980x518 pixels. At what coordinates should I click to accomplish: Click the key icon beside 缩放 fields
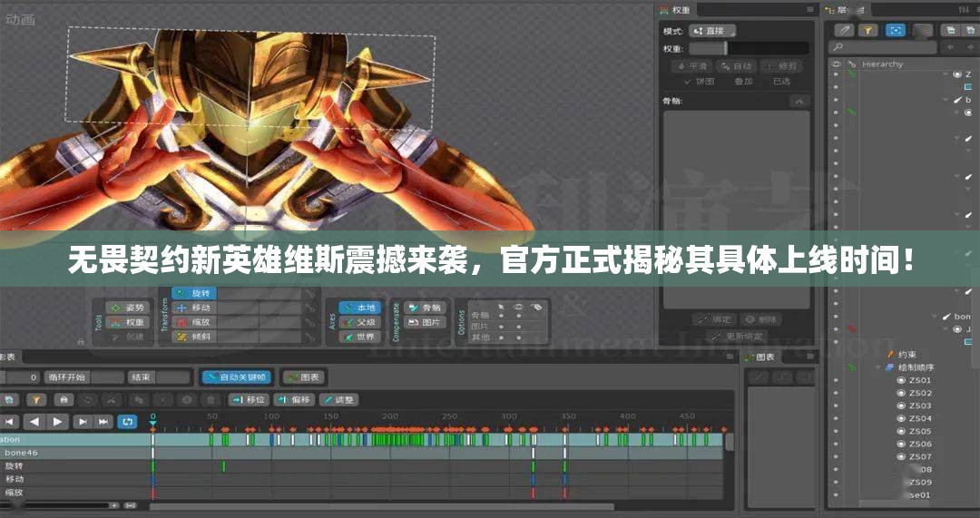(310, 322)
